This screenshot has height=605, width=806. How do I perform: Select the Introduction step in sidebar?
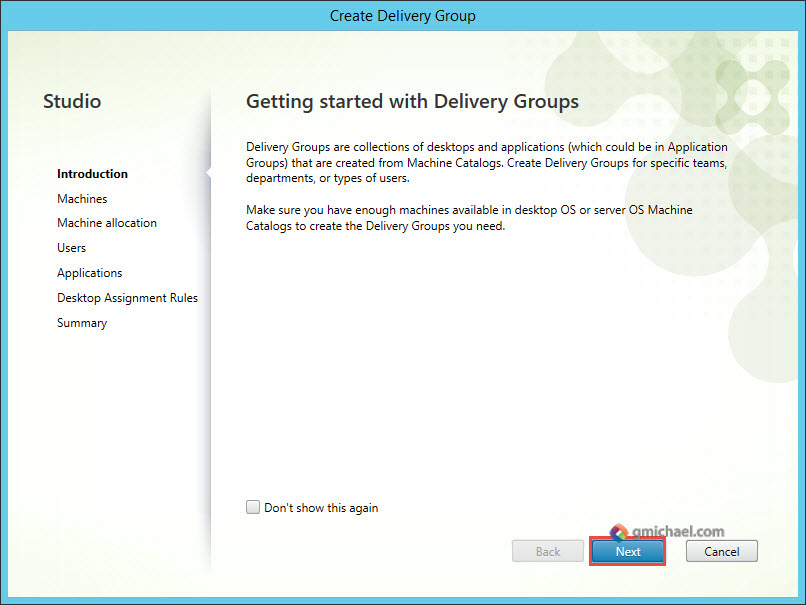pos(93,174)
